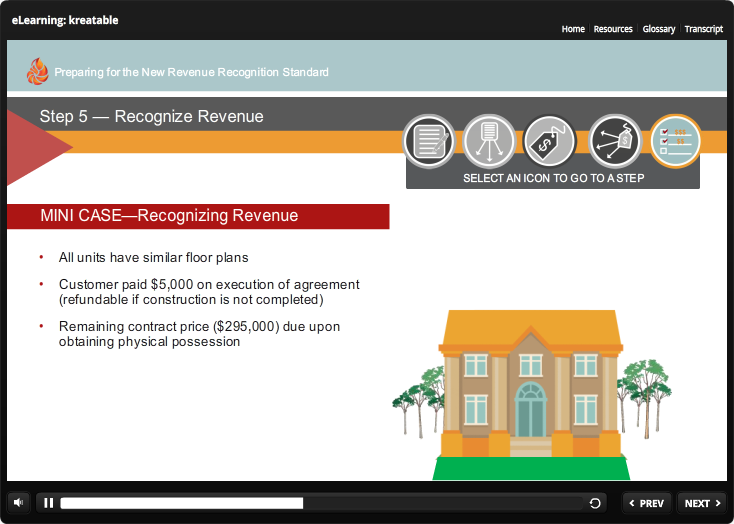The image size is (734, 524).
Task: Click the playback progress bar
Action: pos(320,503)
